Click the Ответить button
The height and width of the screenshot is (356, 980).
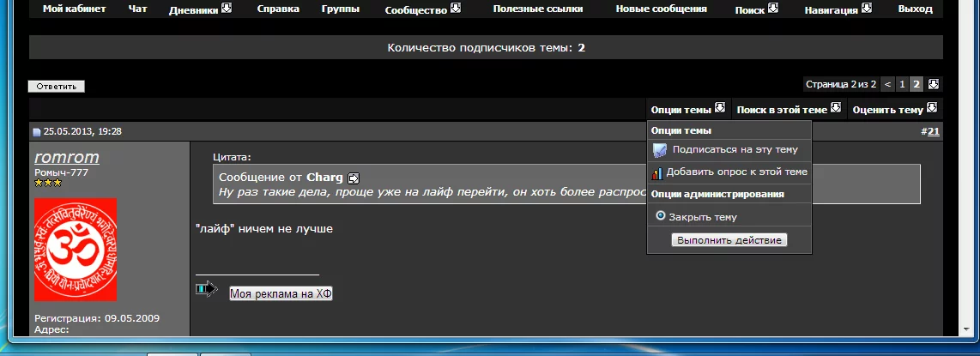coord(57,87)
